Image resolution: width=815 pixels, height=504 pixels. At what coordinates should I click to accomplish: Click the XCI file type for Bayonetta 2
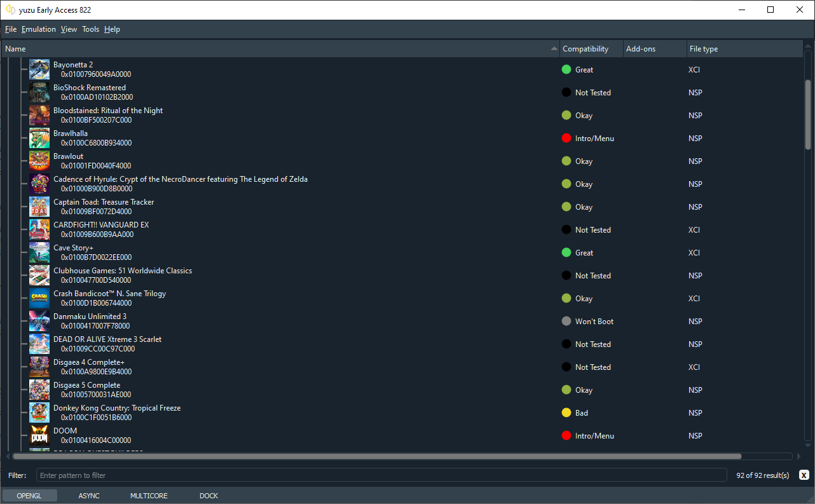click(694, 70)
